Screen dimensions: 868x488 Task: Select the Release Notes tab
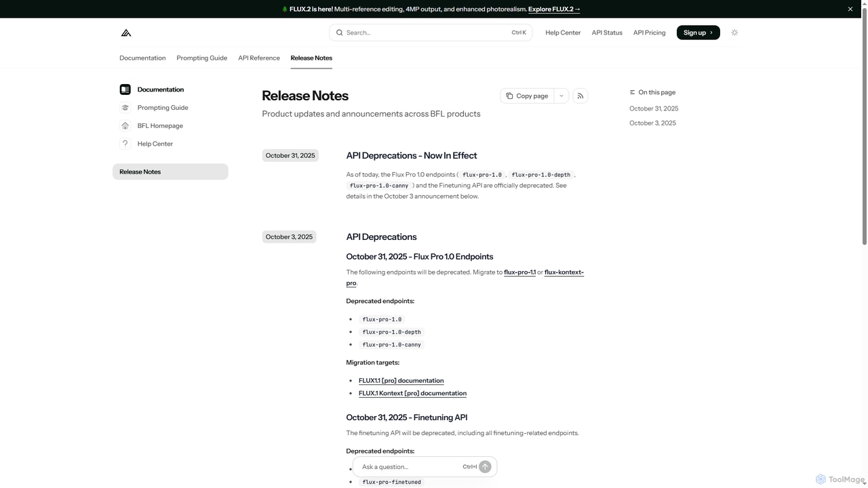tap(311, 58)
